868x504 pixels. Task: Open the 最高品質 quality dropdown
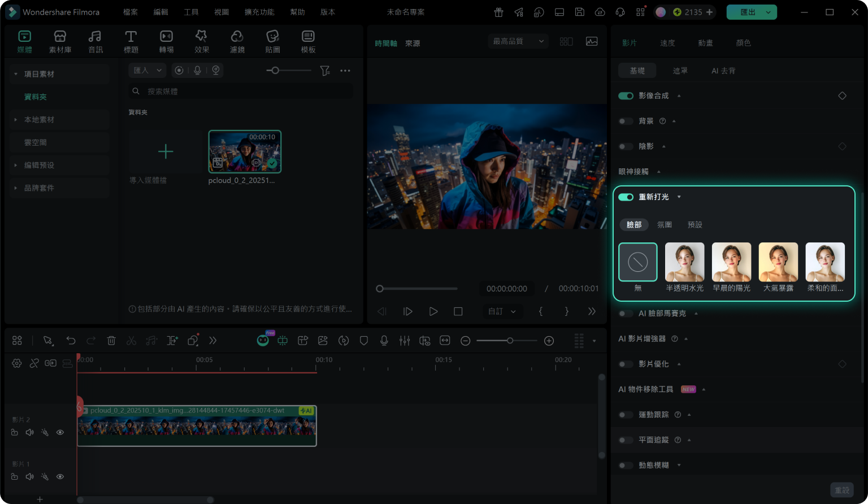pos(519,41)
